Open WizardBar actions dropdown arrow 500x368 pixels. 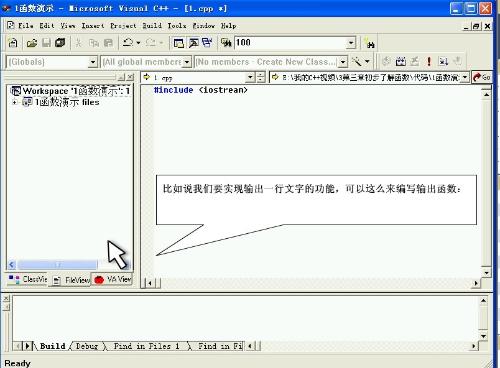point(367,61)
